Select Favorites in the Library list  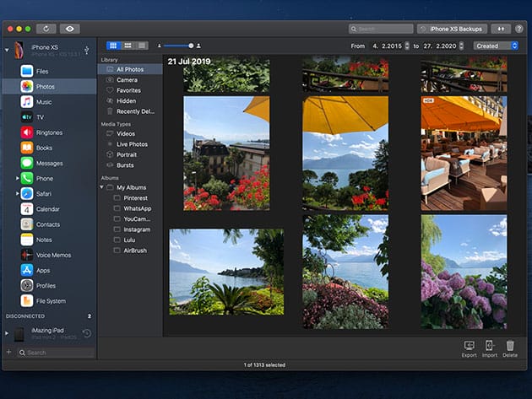point(128,90)
